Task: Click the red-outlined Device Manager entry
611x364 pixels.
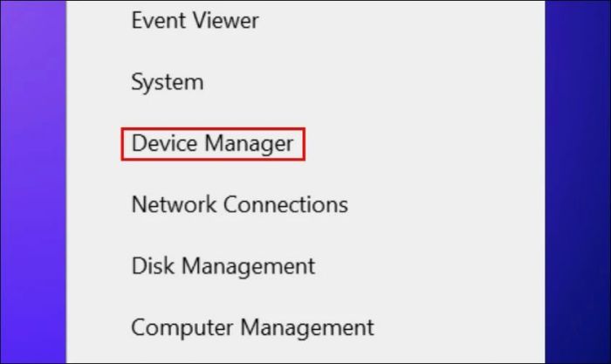Action: click(213, 144)
